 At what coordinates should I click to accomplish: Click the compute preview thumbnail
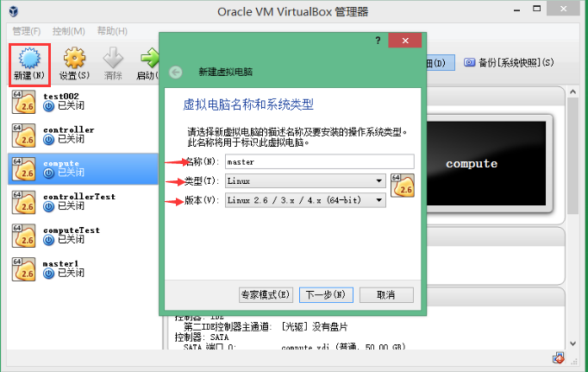point(486,164)
